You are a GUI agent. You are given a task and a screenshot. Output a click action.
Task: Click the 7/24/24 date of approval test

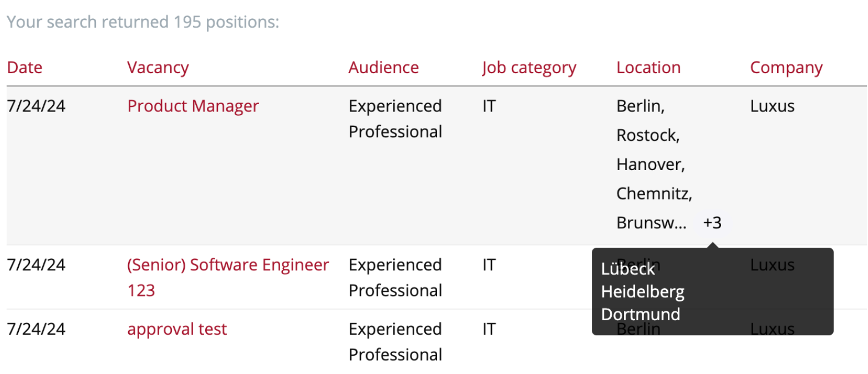pyautogui.click(x=36, y=329)
